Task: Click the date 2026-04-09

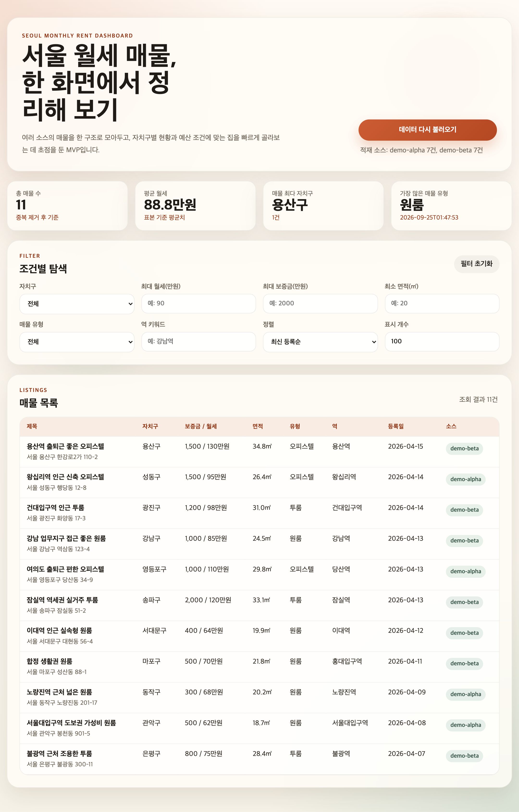Action: [407, 692]
